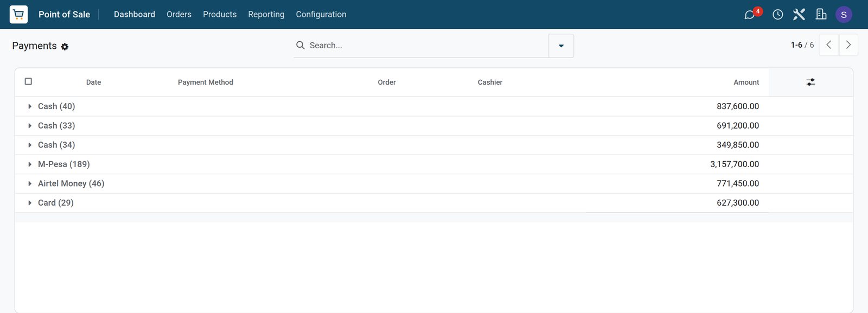
Task: Open the Dashboard menu
Action: (x=135, y=15)
